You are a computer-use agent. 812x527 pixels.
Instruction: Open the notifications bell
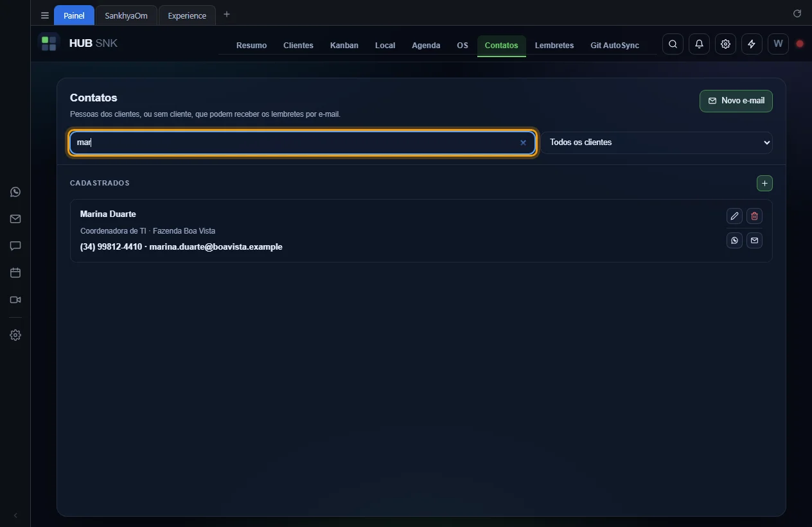point(699,44)
